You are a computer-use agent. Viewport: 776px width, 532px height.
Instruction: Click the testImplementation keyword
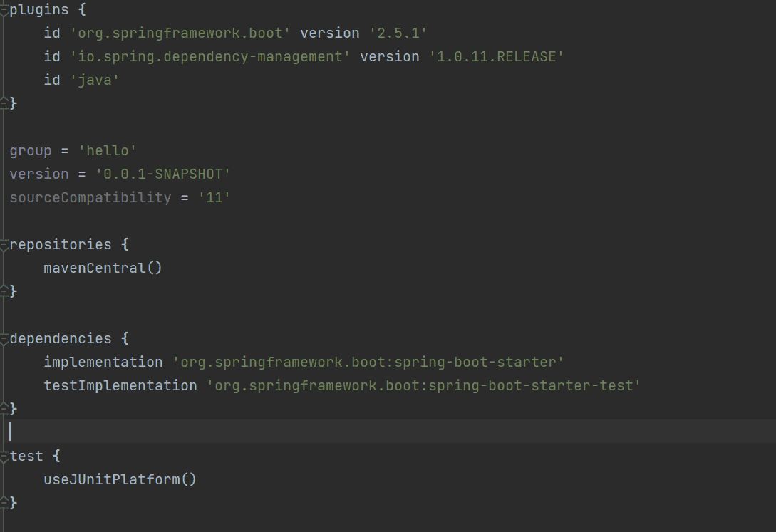(x=120, y=386)
